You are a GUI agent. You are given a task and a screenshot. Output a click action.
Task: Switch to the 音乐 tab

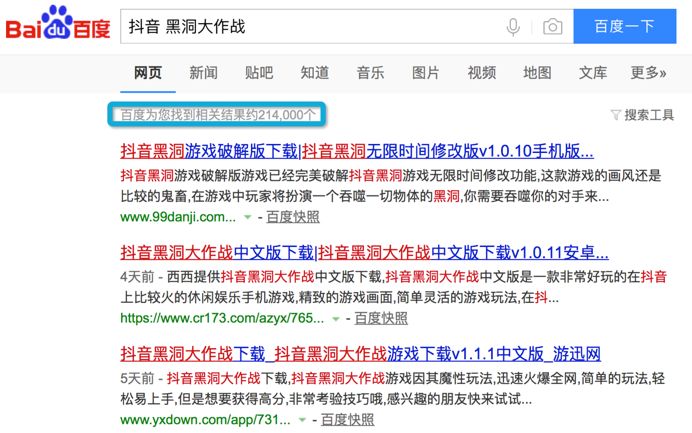click(370, 72)
